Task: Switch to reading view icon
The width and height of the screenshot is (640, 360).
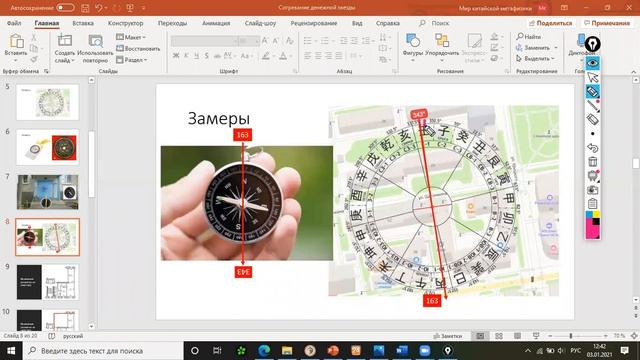Action: (x=517, y=336)
